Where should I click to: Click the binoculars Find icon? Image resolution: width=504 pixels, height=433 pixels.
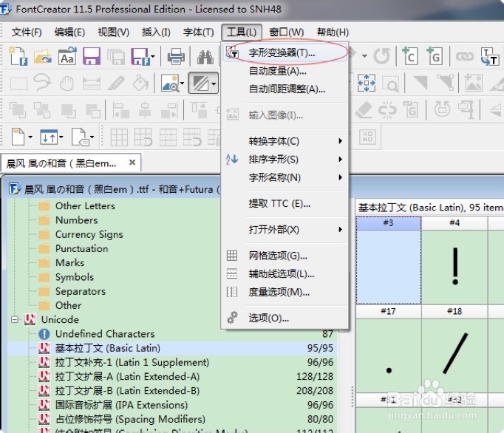(x=205, y=57)
